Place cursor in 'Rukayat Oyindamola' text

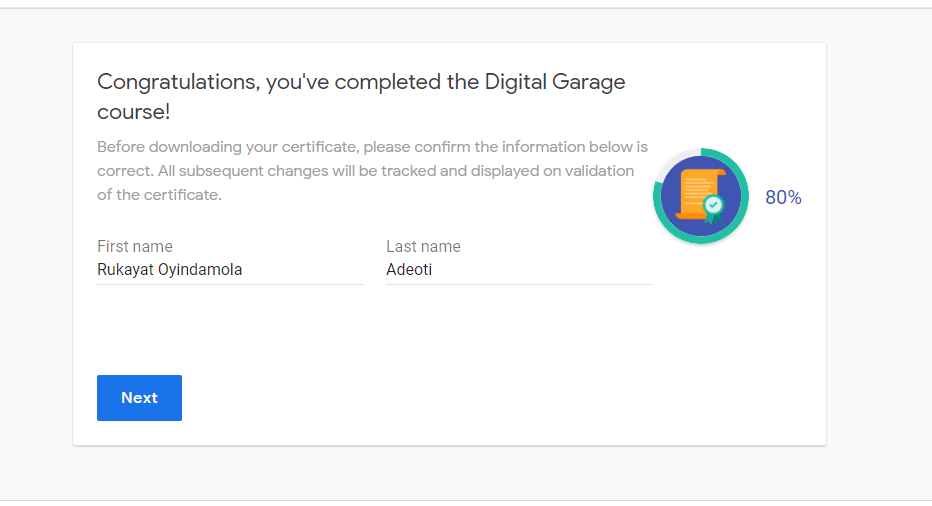pyautogui.click(x=170, y=270)
